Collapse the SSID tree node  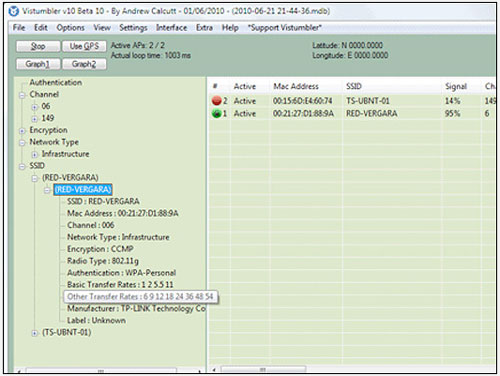click(x=22, y=167)
